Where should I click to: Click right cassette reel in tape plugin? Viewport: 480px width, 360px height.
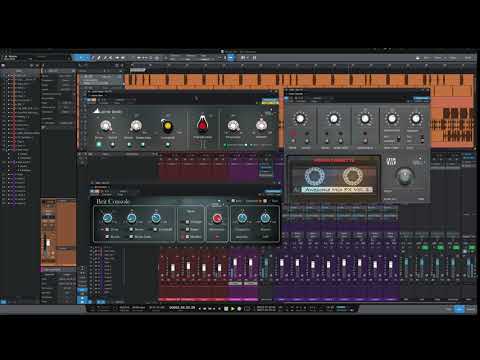(x=353, y=176)
